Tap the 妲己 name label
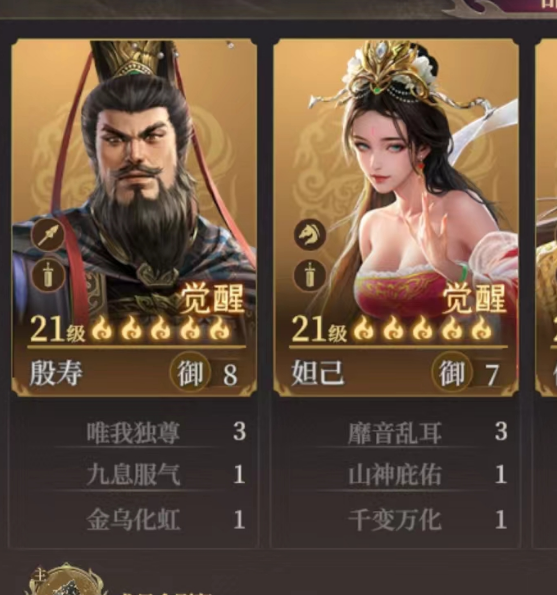 (x=318, y=373)
